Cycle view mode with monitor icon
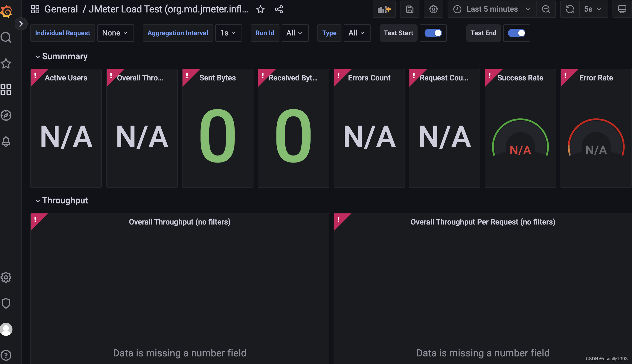 (x=622, y=9)
